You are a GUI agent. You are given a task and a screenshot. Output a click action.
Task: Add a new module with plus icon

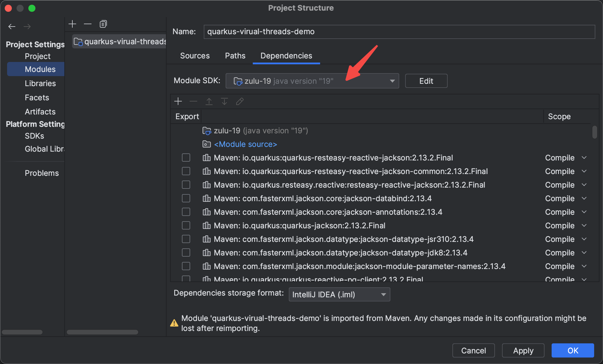pyautogui.click(x=72, y=24)
